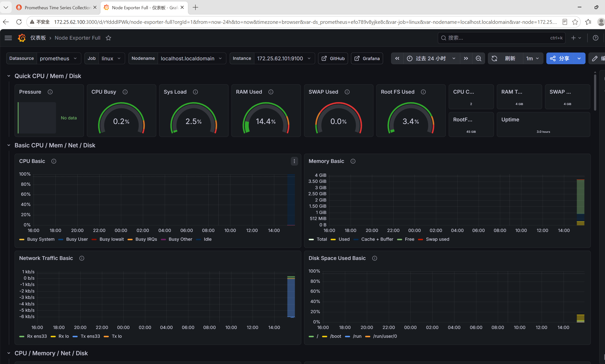The width and height of the screenshot is (605, 364).
Task: Shift the time range backward
Action: click(397, 58)
